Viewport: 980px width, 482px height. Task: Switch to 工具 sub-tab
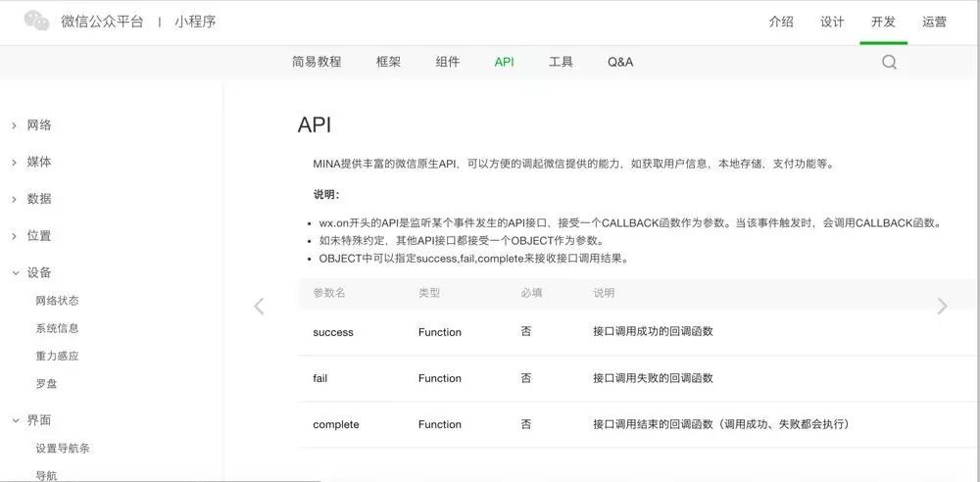coord(561,62)
